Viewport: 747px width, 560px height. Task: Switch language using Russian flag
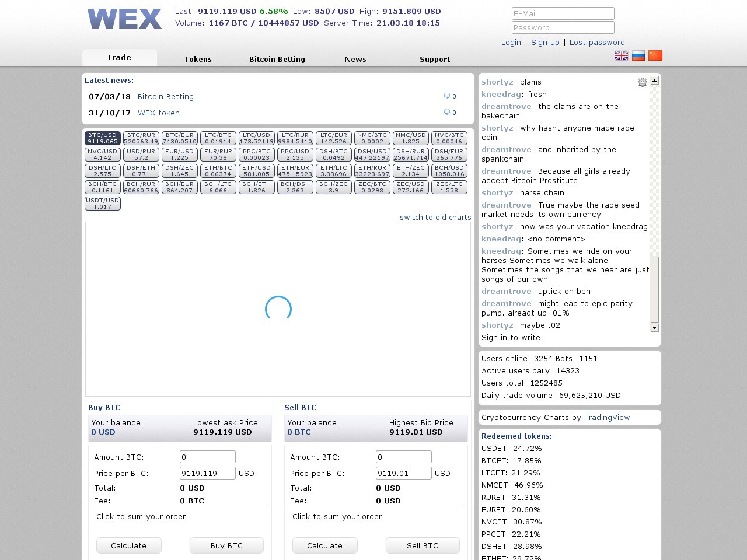[x=638, y=55]
